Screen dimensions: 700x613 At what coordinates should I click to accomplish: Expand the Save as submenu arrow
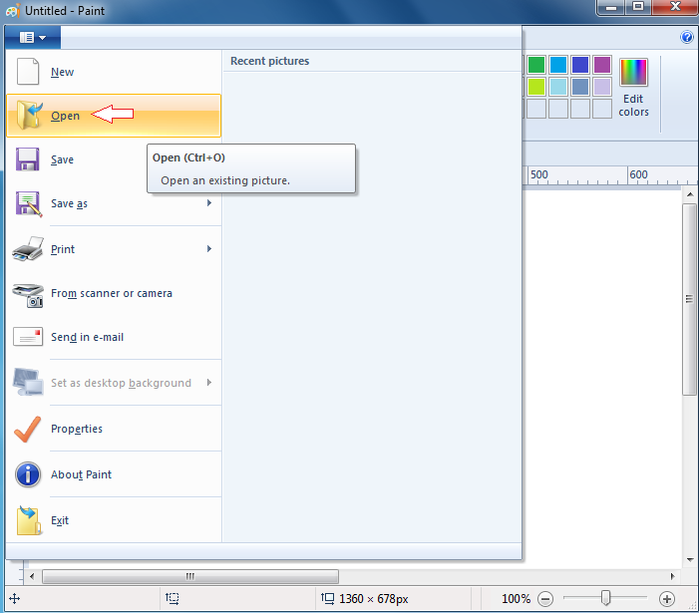pos(209,203)
